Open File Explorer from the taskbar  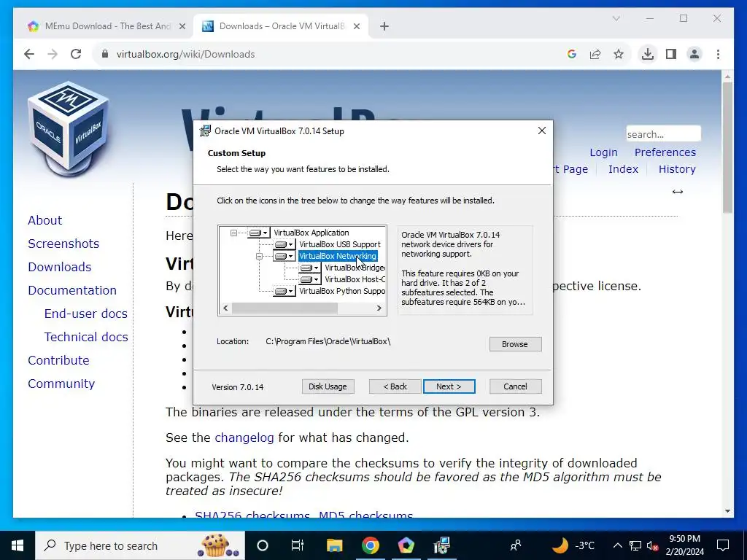(334, 545)
